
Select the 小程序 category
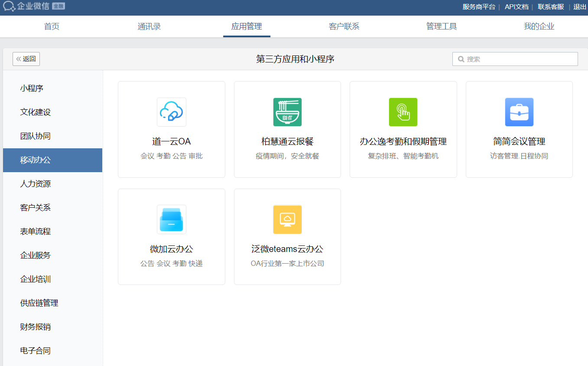point(52,88)
